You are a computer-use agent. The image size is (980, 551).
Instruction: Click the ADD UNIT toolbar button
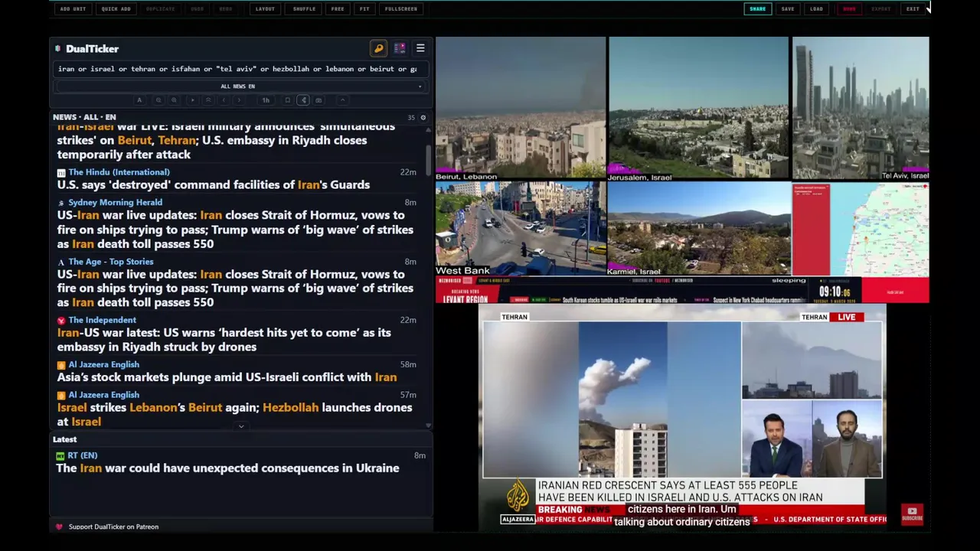[x=73, y=9]
